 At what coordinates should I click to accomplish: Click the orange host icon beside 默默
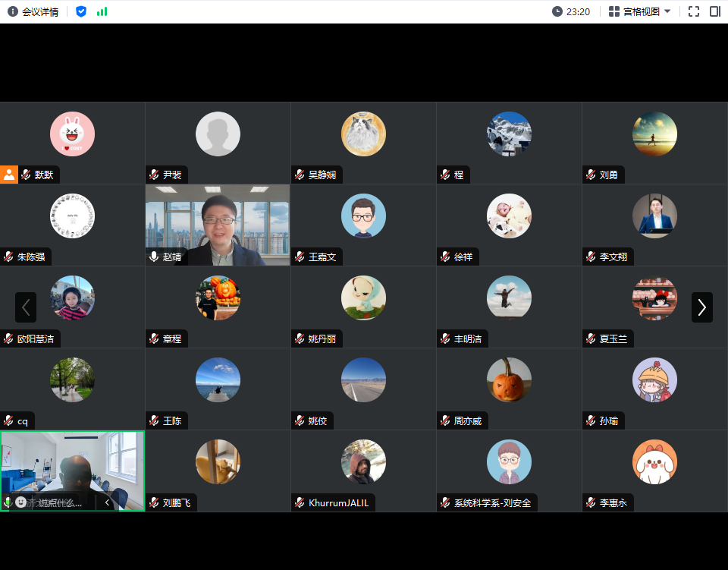coord(9,175)
